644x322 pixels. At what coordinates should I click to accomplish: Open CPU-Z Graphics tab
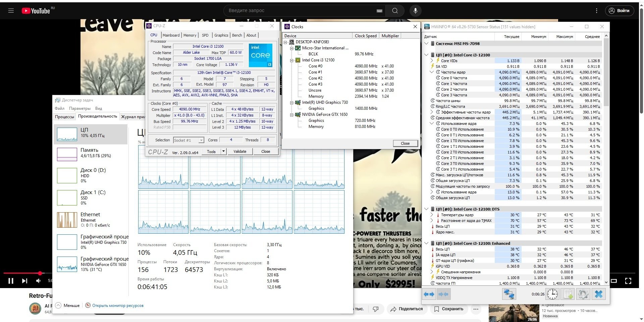tap(221, 35)
